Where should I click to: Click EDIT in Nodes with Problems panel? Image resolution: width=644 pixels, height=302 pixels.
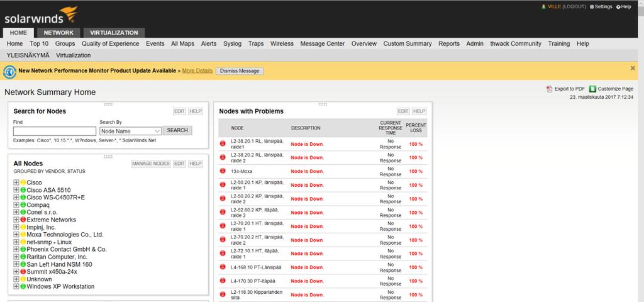pos(403,111)
